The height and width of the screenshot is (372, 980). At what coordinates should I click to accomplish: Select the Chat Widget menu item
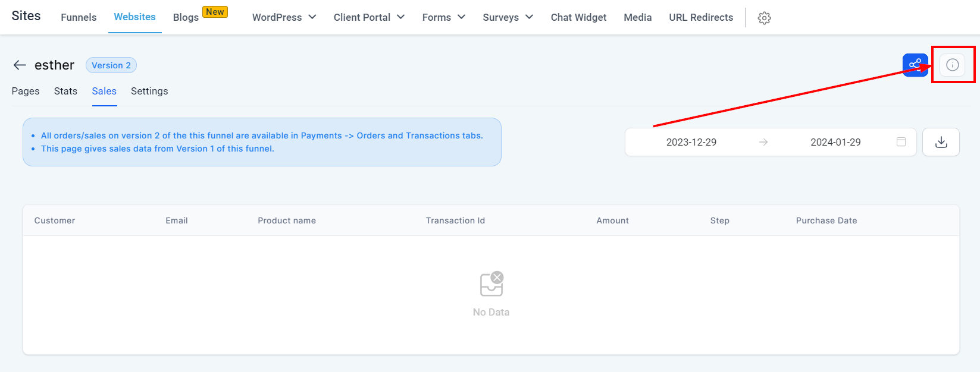click(x=578, y=17)
